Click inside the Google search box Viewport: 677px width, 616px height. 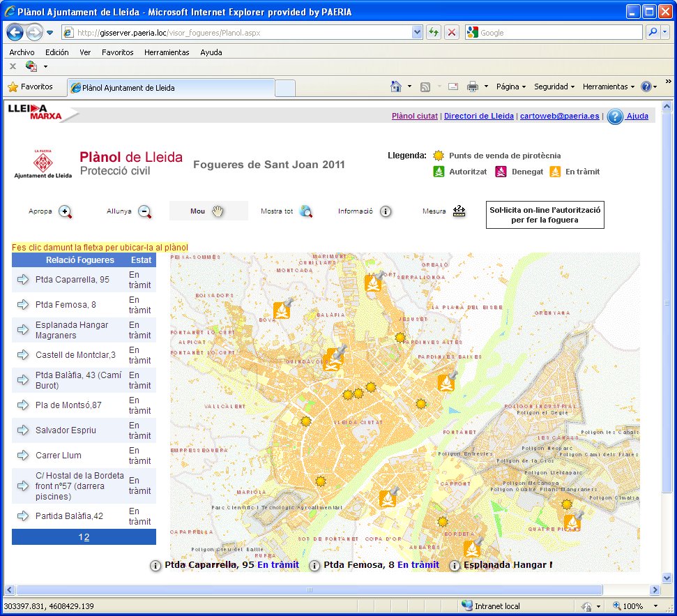[558, 33]
